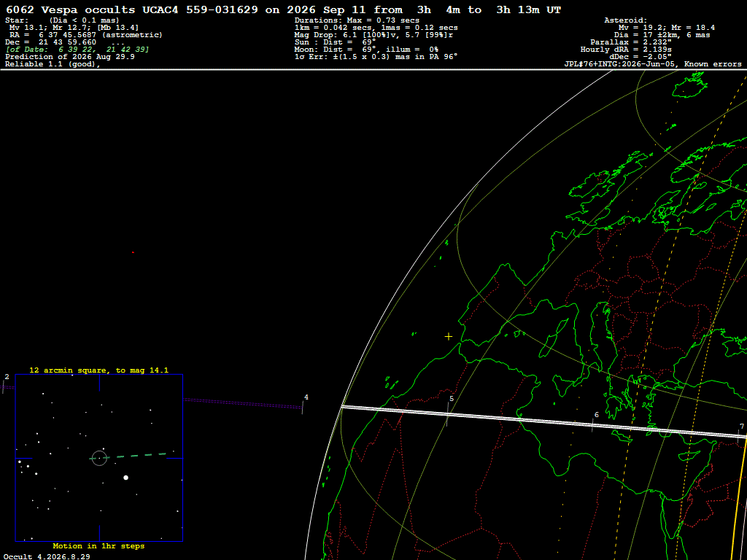Select time marker 5 on shadow path
This screenshot has height=560, width=747.
pyautogui.click(x=449, y=410)
